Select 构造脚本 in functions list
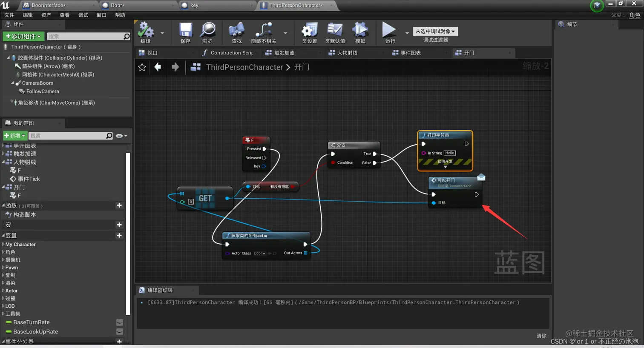 (x=25, y=215)
